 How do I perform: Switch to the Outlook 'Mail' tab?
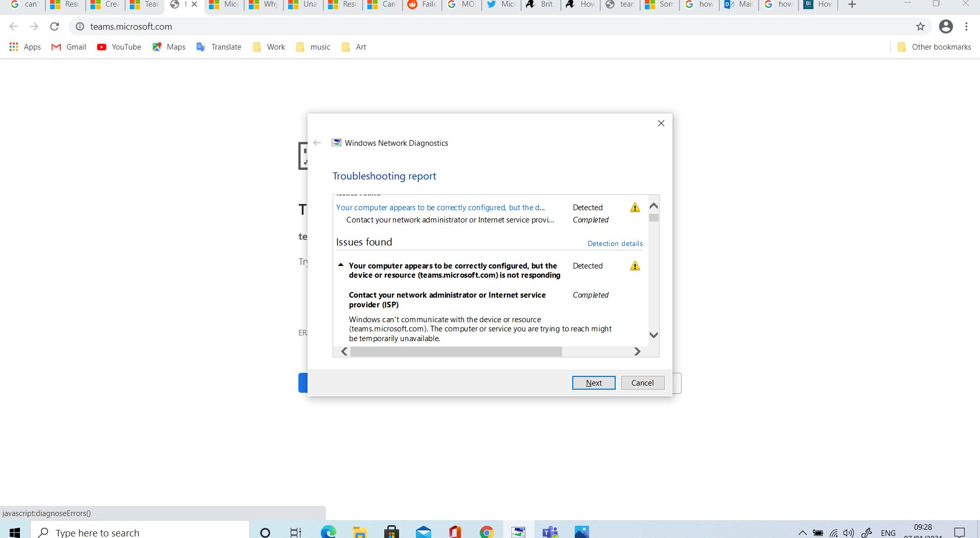(x=739, y=4)
